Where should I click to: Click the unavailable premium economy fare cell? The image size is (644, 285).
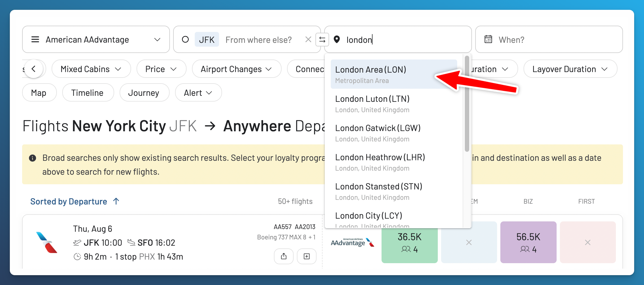(469, 242)
